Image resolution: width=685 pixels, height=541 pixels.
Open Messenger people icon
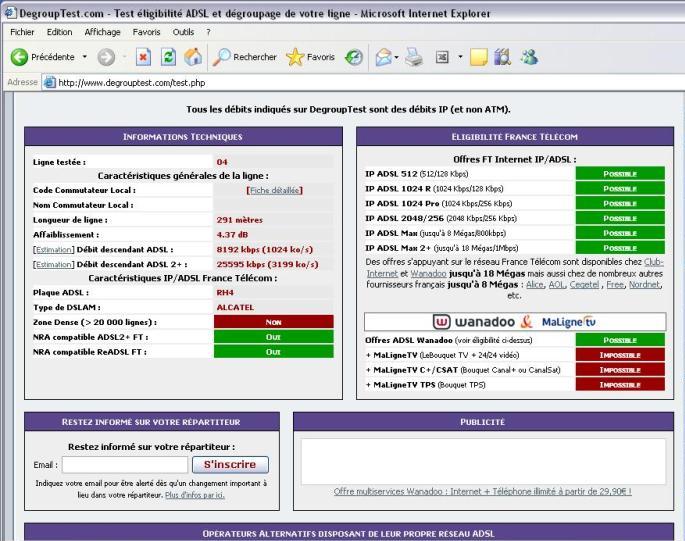(529, 57)
